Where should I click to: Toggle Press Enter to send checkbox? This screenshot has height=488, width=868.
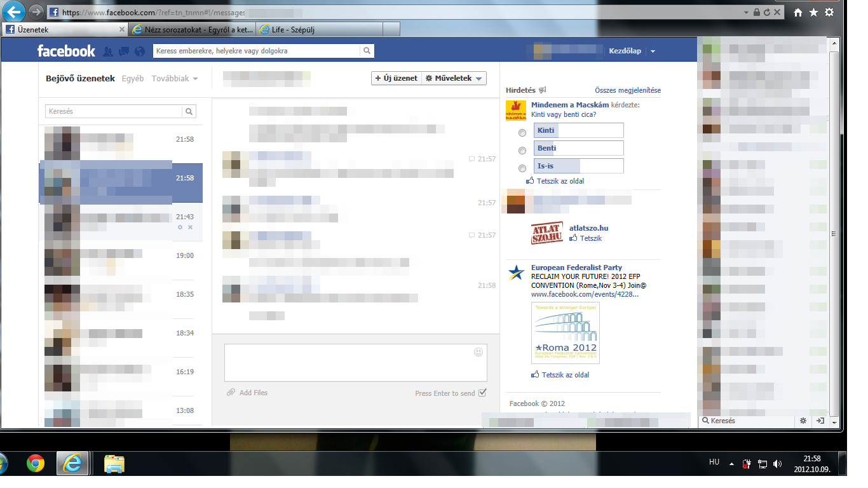(x=482, y=393)
